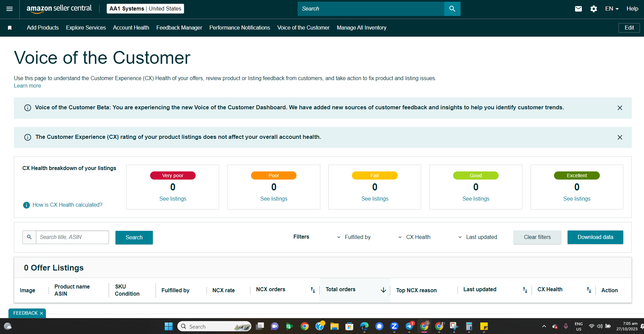Open How is CX Health calculated link
Screen dimensions: 644x334
point(67,205)
